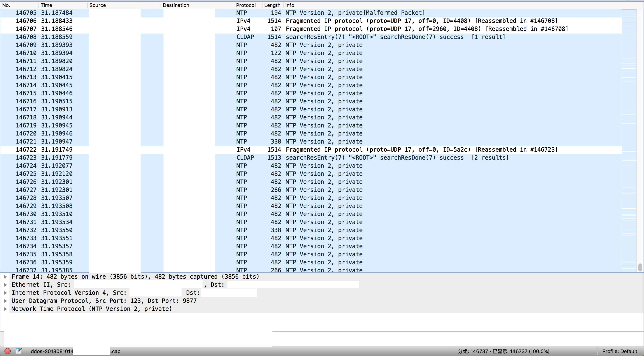Select NTP packet 146715
This screenshot has width=644, height=356.
pos(311,93)
